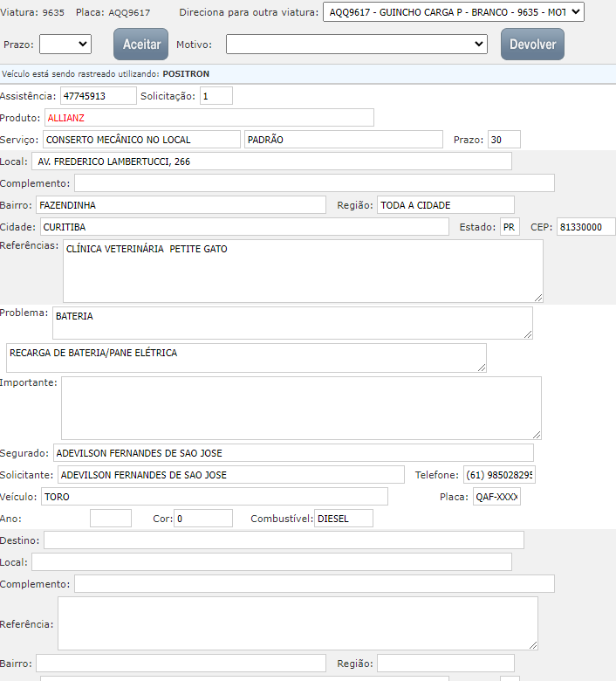Open the Prazo dropdown

point(65,44)
